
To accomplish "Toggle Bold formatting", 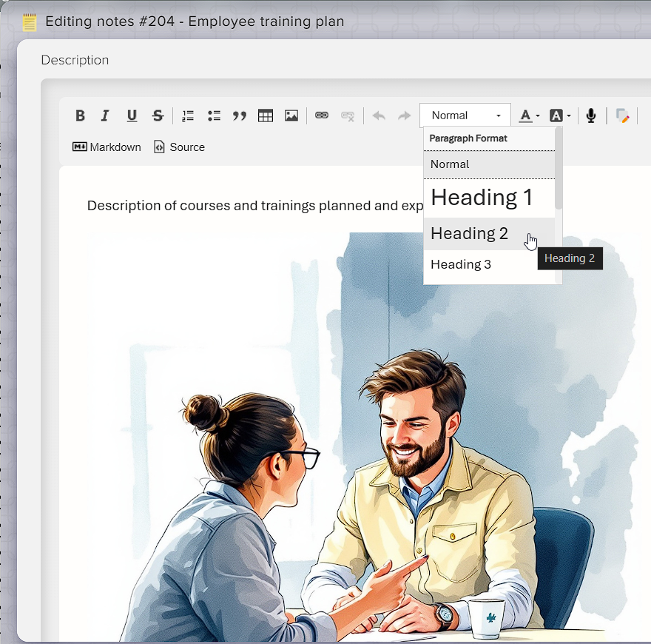I will (80, 115).
